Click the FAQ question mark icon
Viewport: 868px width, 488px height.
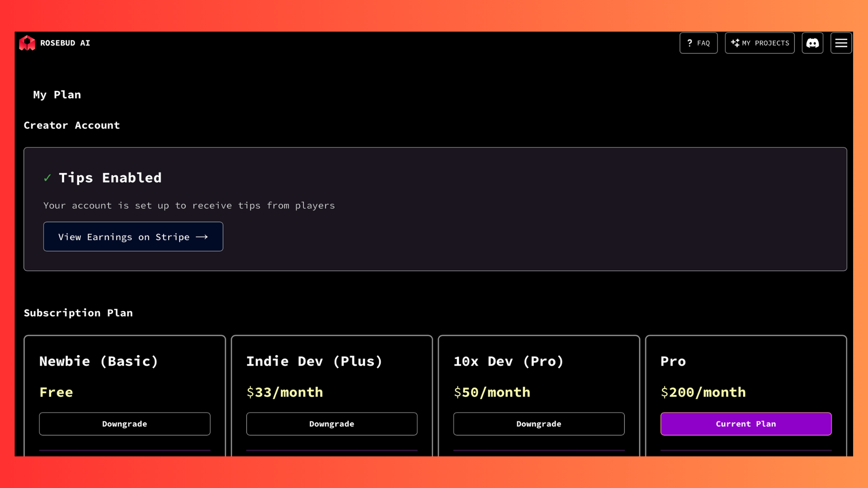point(689,43)
